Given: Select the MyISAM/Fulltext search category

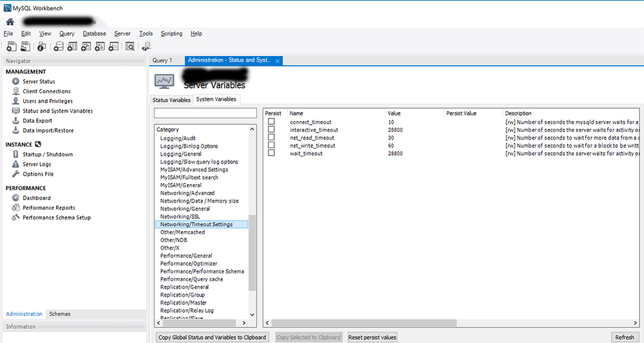Looking at the screenshot, I should (x=189, y=177).
